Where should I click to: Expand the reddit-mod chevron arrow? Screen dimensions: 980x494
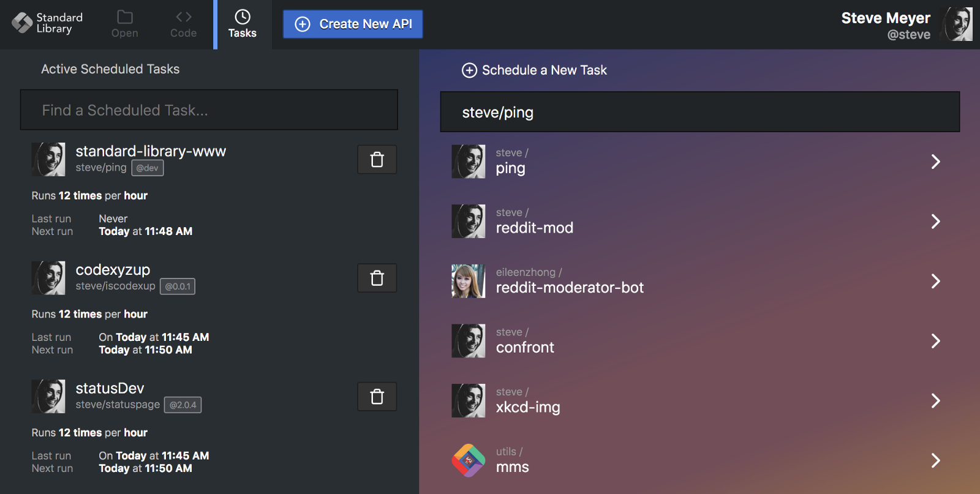935,222
